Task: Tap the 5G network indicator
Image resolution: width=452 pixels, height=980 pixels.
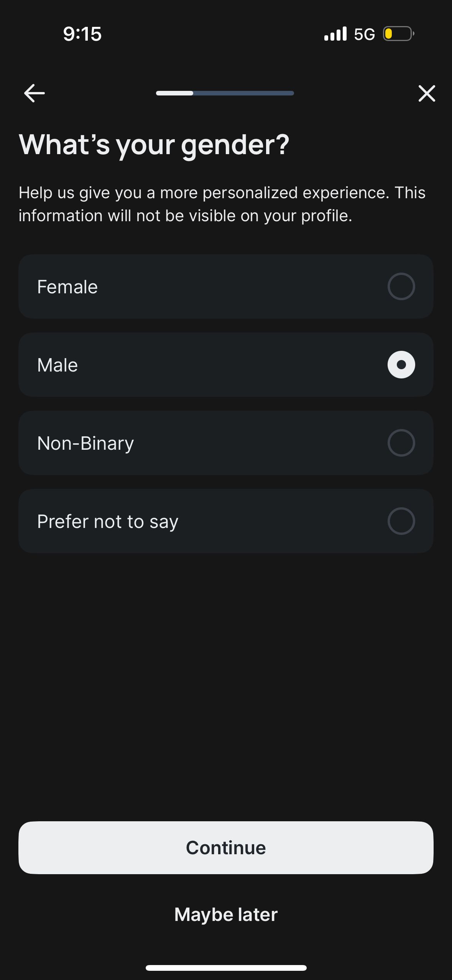Action: tap(364, 34)
